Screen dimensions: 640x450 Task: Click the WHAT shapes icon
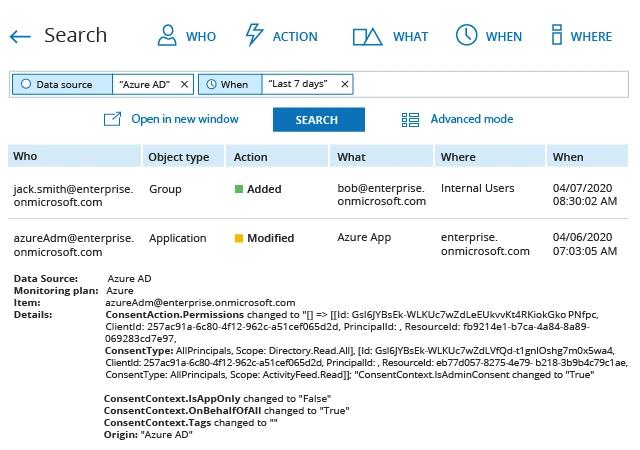(367, 37)
